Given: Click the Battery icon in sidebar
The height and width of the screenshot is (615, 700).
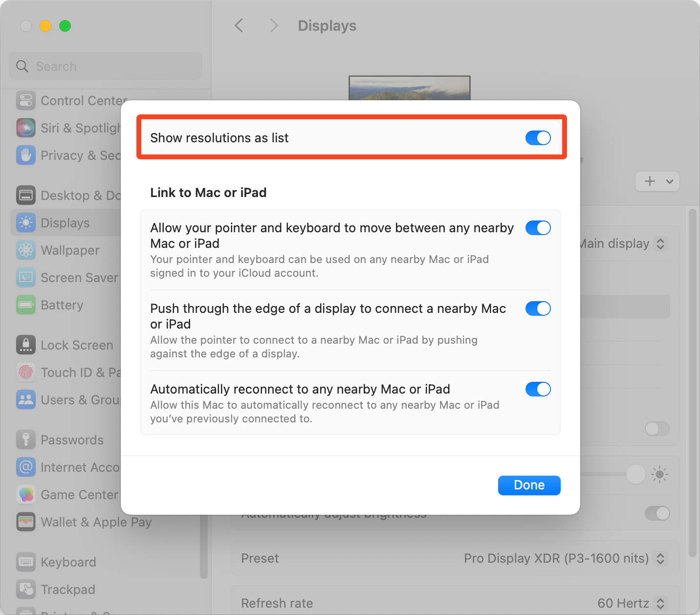Looking at the screenshot, I should click(x=26, y=305).
